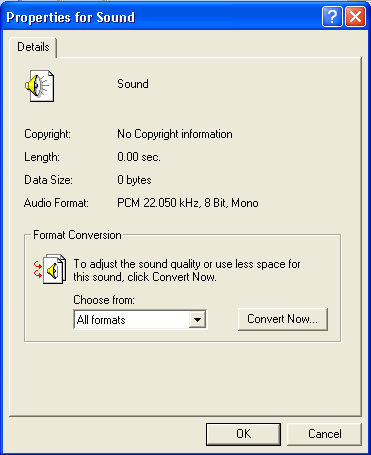Click the Audio Format label
This screenshot has width=371, height=455.
click(x=56, y=203)
